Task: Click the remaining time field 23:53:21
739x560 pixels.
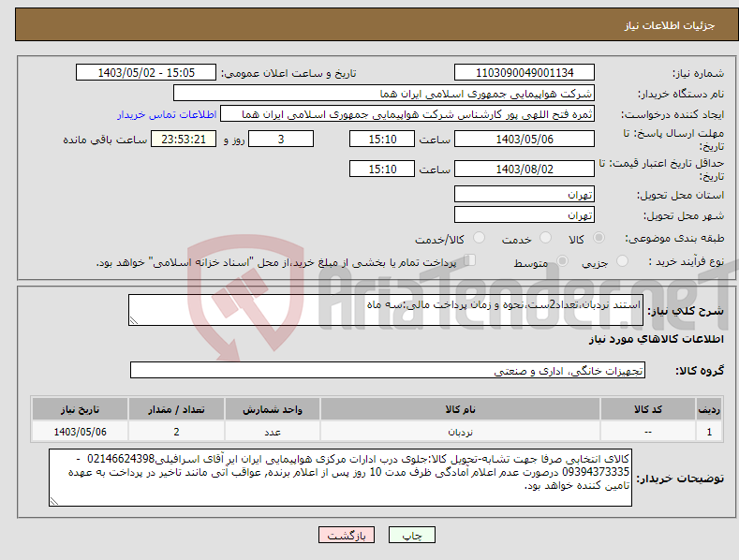Action: [x=184, y=139]
